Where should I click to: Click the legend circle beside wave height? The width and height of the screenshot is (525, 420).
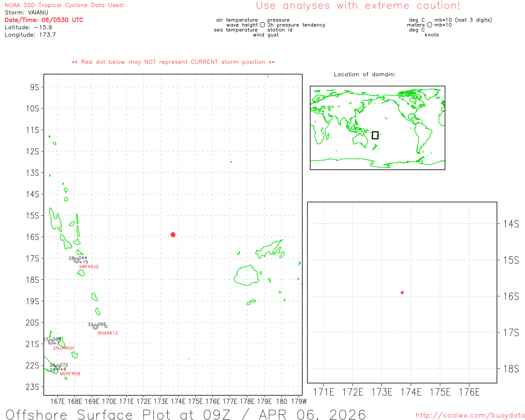(262, 25)
